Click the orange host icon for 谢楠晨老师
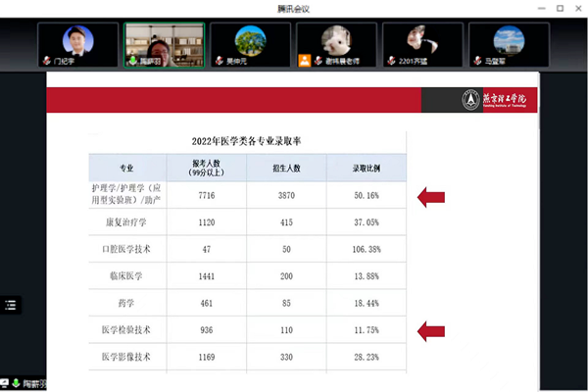The image size is (588, 392). 305,61
